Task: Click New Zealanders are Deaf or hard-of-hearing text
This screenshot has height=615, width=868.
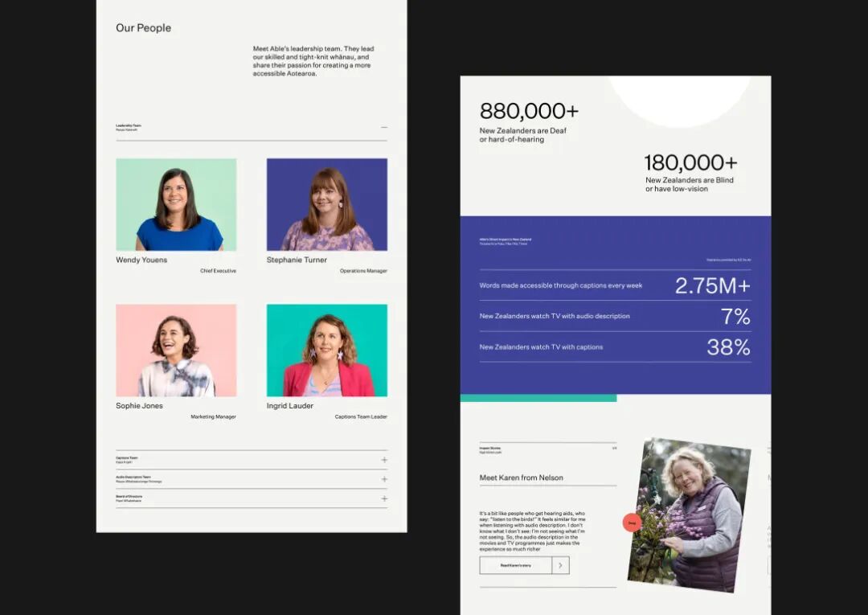Action: (522, 135)
